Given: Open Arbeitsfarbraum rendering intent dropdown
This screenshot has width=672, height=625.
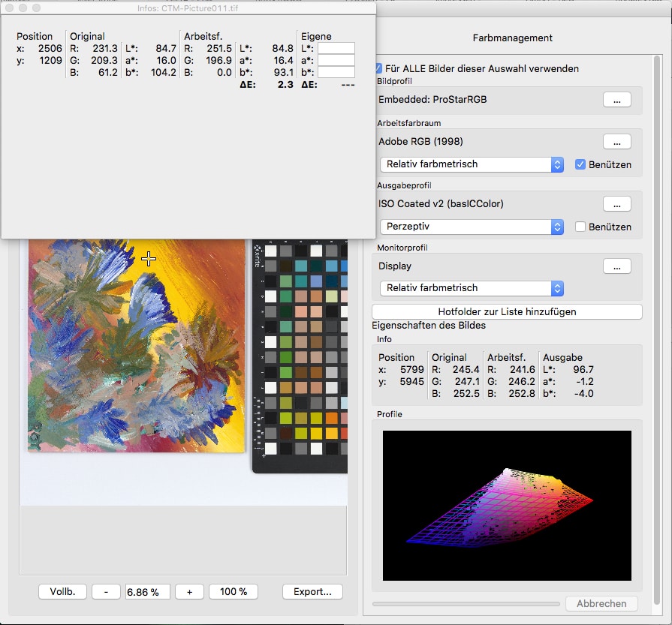Looking at the screenshot, I should click(x=472, y=164).
